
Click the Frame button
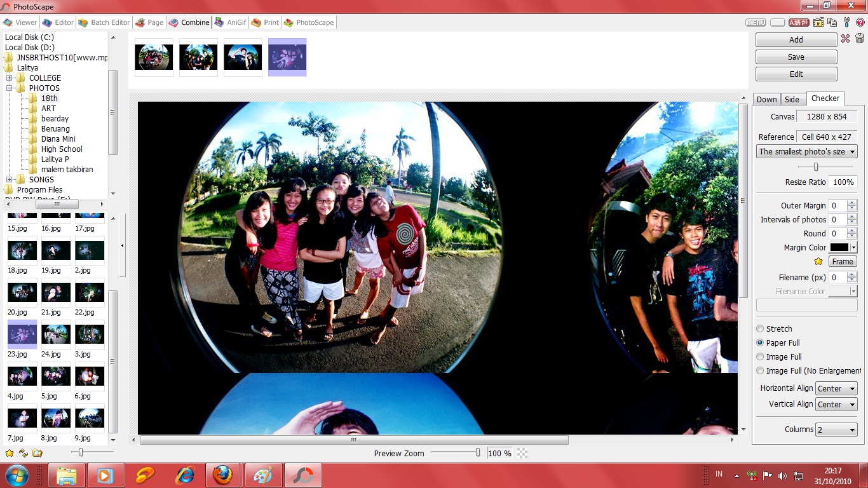pos(843,261)
